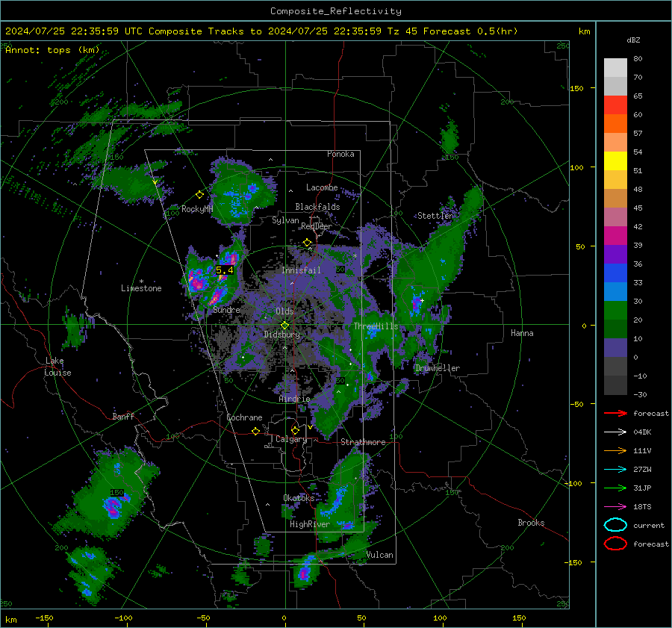Click yellow radar-center diamond near Didsbury
The width and height of the screenshot is (672, 628).
click(284, 326)
